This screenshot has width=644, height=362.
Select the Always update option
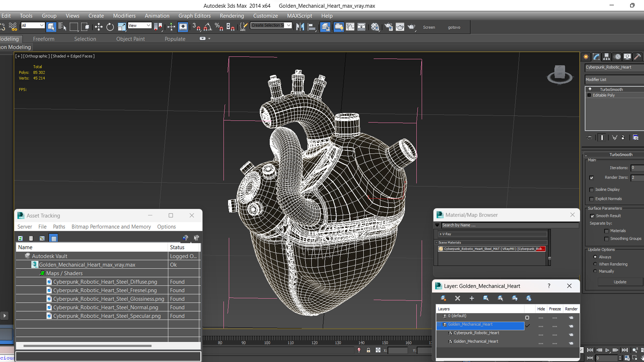(595, 257)
